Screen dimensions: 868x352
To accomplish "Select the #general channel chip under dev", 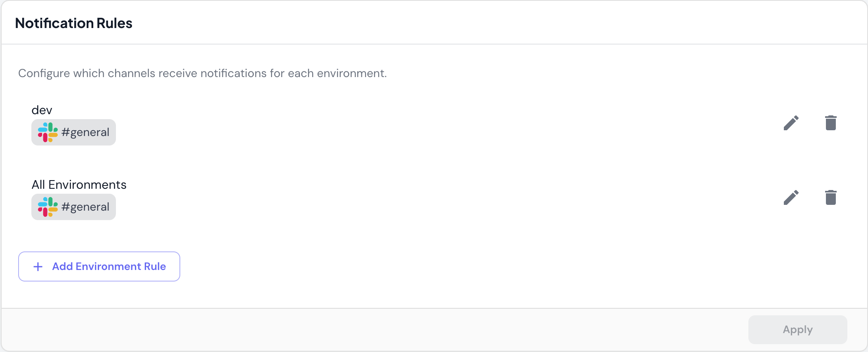I will click(x=73, y=132).
